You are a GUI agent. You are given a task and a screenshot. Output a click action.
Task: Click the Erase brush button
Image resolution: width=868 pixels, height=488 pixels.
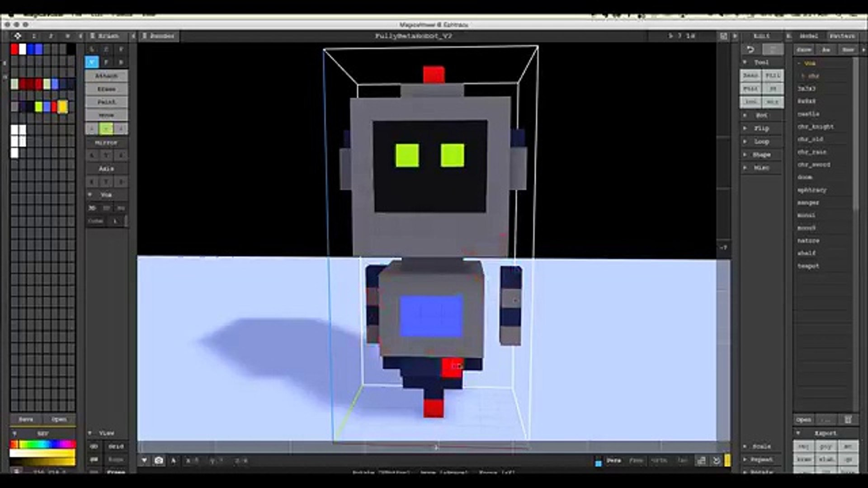[x=106, y=89]
